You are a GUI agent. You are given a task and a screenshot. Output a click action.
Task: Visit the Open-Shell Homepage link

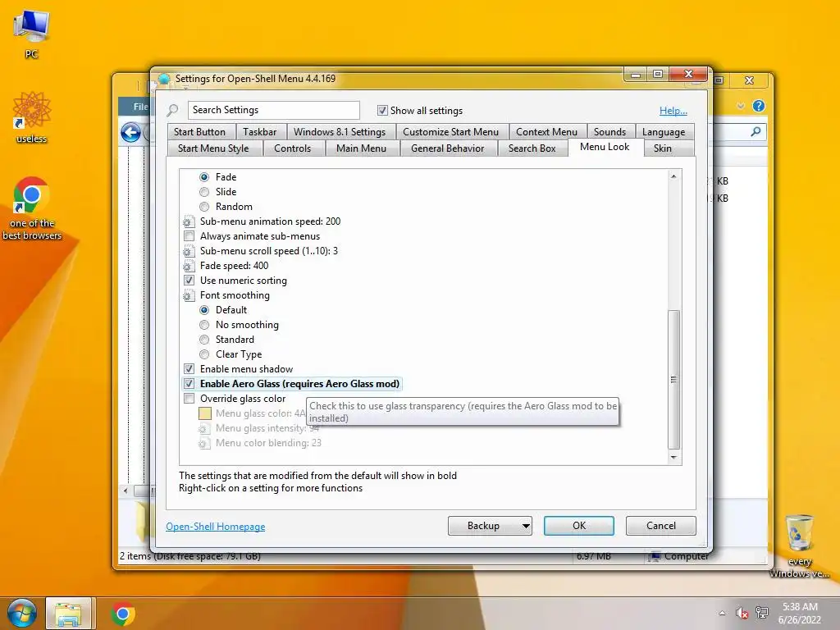[x=216, y=527]
